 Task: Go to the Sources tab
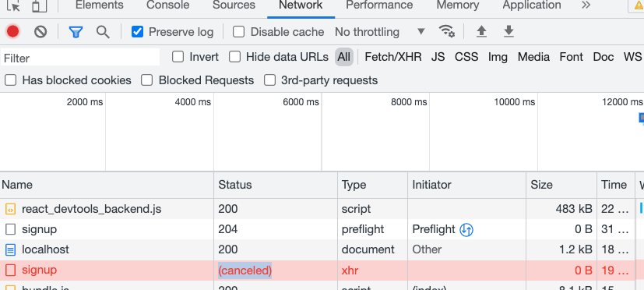coord(234,5)
